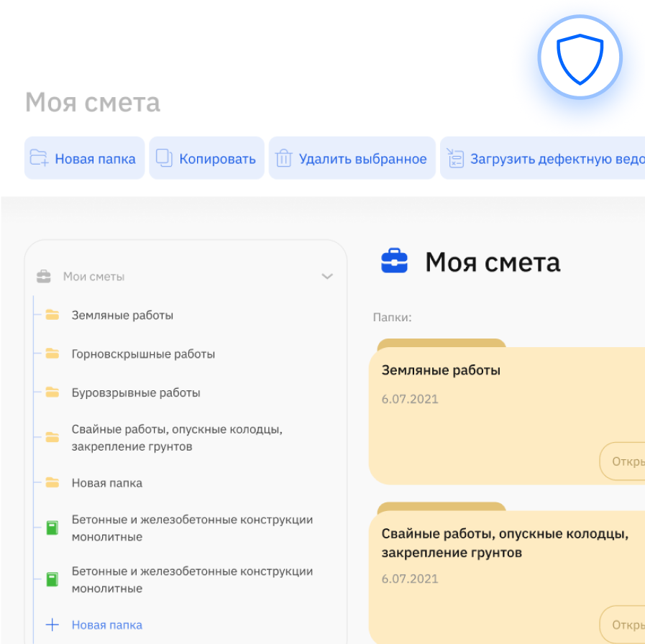Select the briefcase icon next to Мои сметы
This screenshot has width=645, height=644.
tap(45, 276)
